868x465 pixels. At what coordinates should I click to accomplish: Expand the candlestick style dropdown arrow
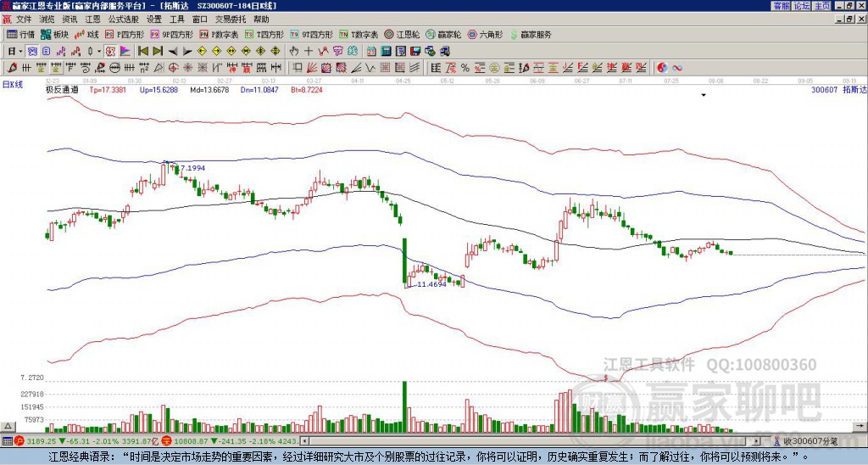click(98, 52)
